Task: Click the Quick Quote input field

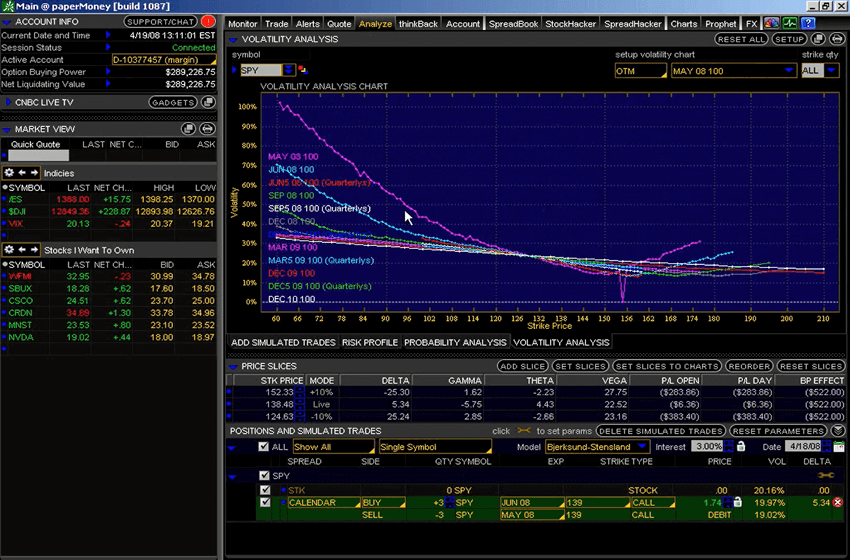Action: pyautogui.click(x=38, y=156)
